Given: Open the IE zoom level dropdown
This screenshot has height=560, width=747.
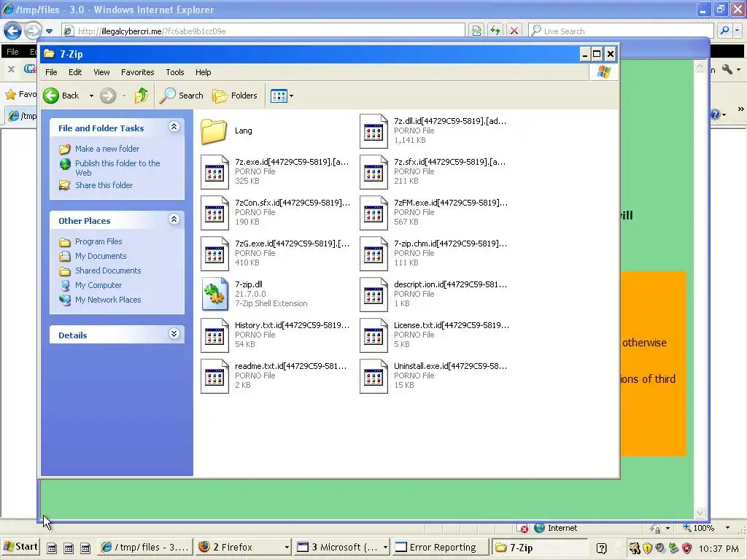Looking at the screenshot, I should click(x=727, y=528).
